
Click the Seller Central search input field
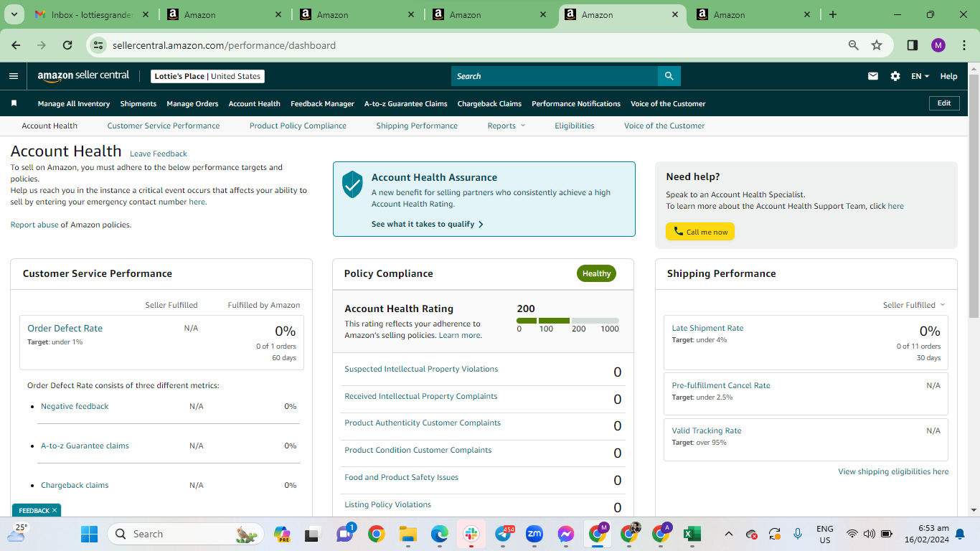click(555, 76)
